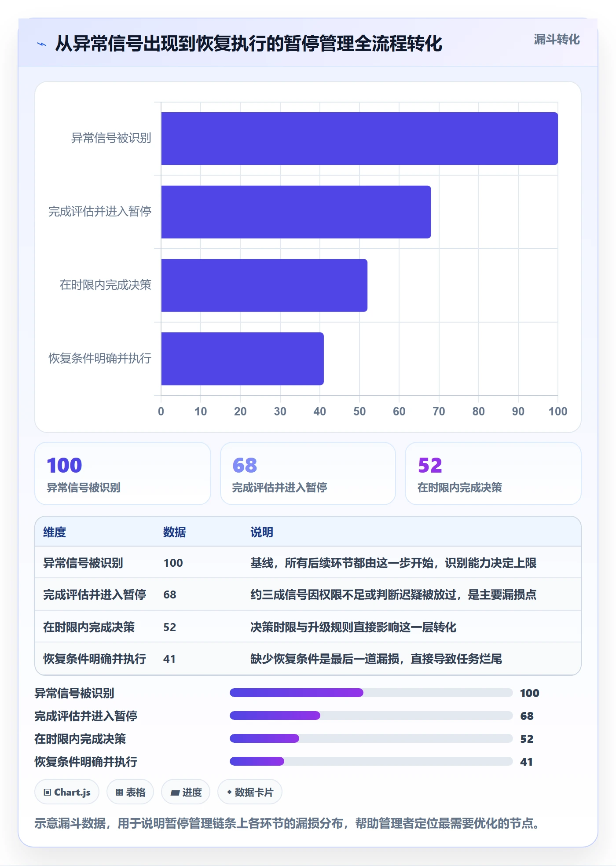The image size is (616, 866).
Task: Click table cell 在时限内完成决策 in 维度 column
Action: tap(89, 627)
